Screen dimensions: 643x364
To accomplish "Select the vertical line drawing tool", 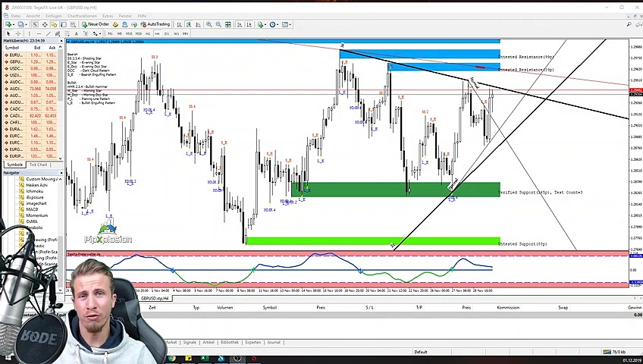I will pos(28,33).
